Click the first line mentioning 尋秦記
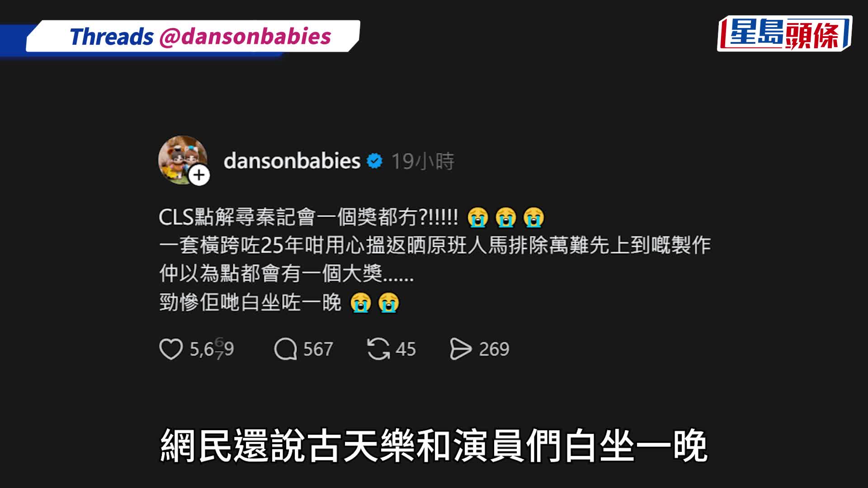868x488 pixels. point(352,217)
